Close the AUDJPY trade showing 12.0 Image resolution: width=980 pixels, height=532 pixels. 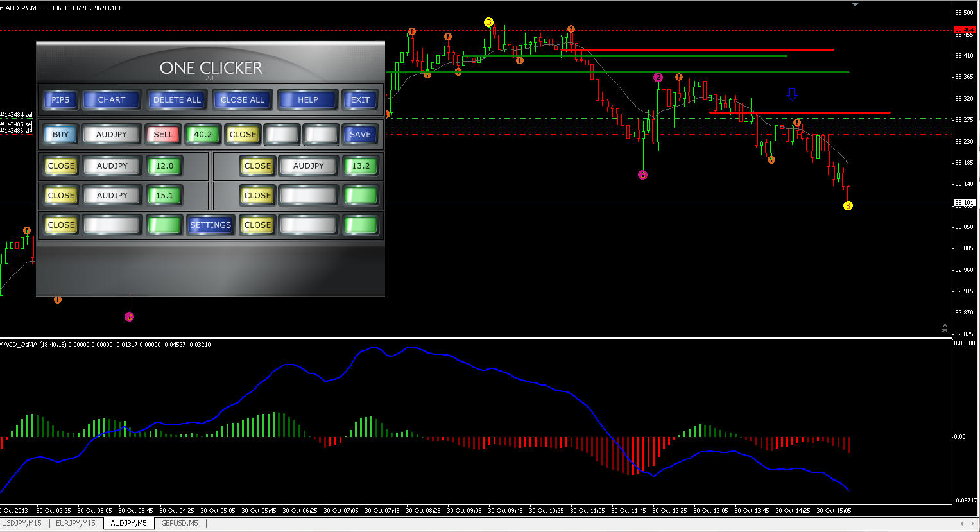(x=61, y=166)
